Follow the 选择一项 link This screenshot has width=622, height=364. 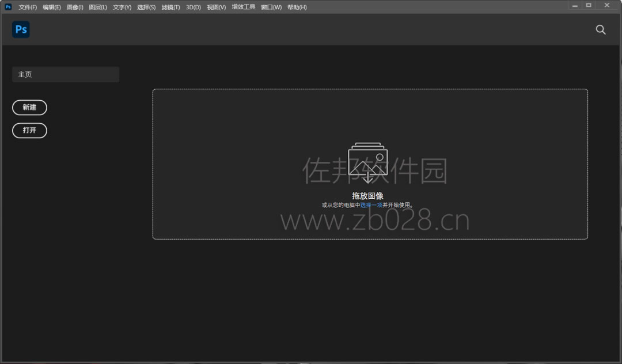tap(371, 205)
